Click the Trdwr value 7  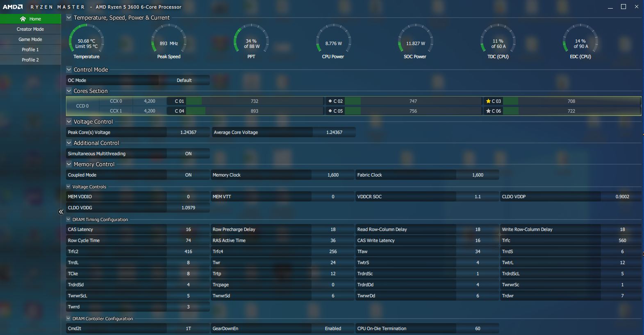pos(622,296)
